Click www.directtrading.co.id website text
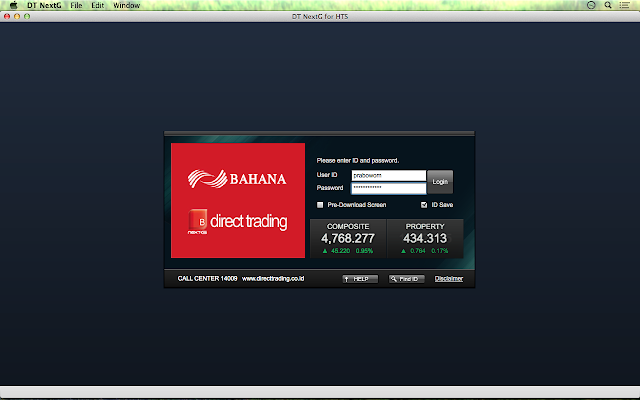The image size is (640, 400). coord(273,279)
